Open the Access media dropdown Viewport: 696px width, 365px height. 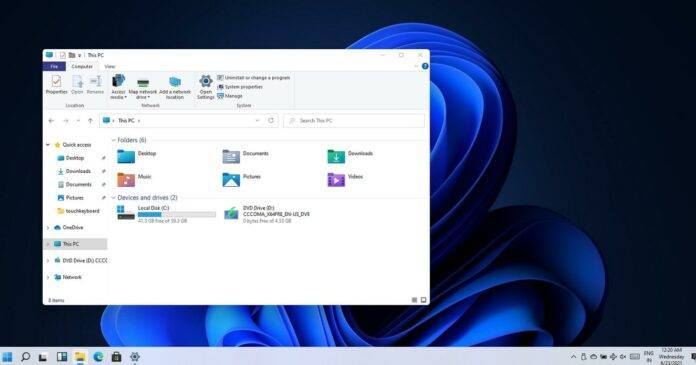[119, 87]
